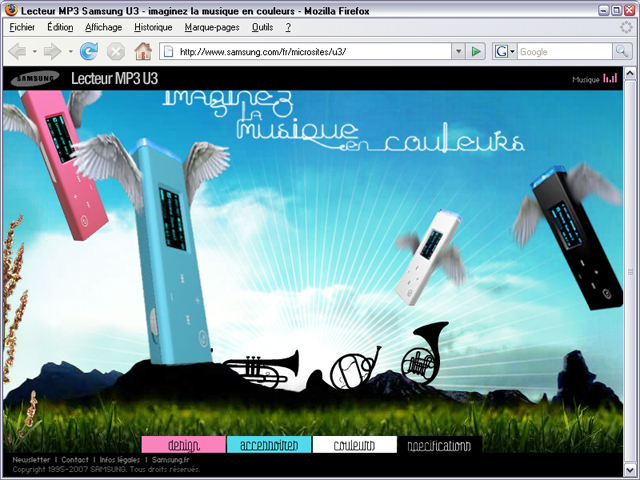The height and width of the screenshot is (480, 640).
Task: Open the Back history dropdown arrow
Action: tap(35, 51)
